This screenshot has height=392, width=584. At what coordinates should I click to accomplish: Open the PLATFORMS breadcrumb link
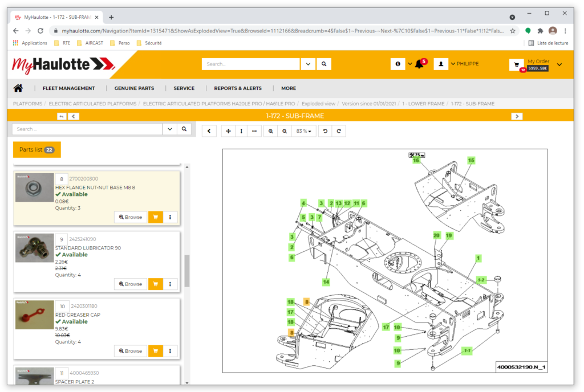pos(27,104)
